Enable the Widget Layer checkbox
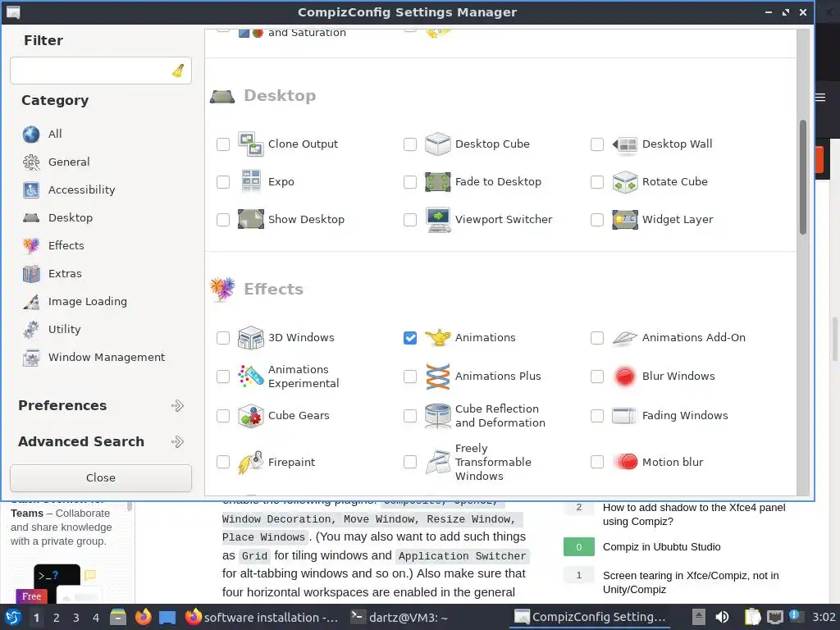 pos(597,219)
